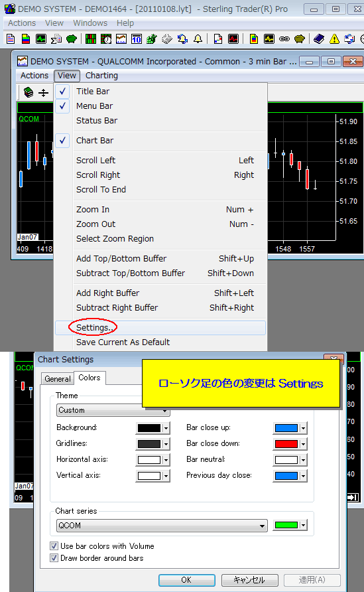364x592 pixels.
Task: Open main window Help menu
Action: click(x=125, y=23)
